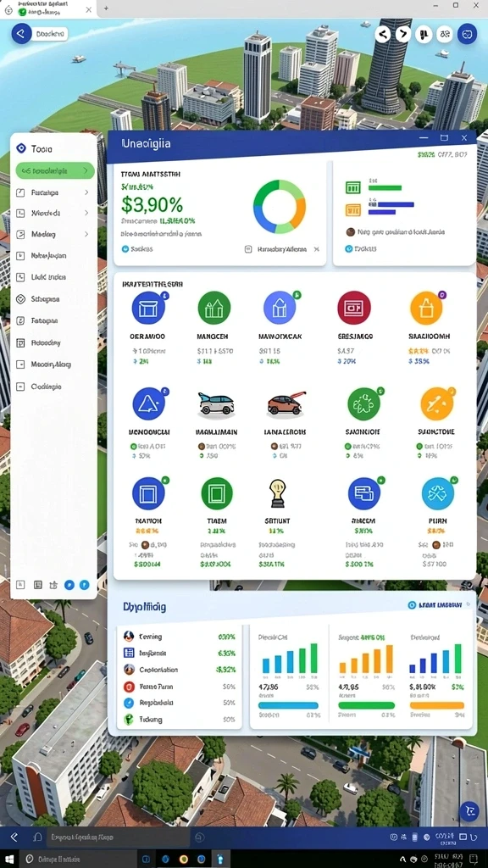The image size is (488, 868).
Task: Click the search box in bottom bar
Action: (x=117, y=837)
